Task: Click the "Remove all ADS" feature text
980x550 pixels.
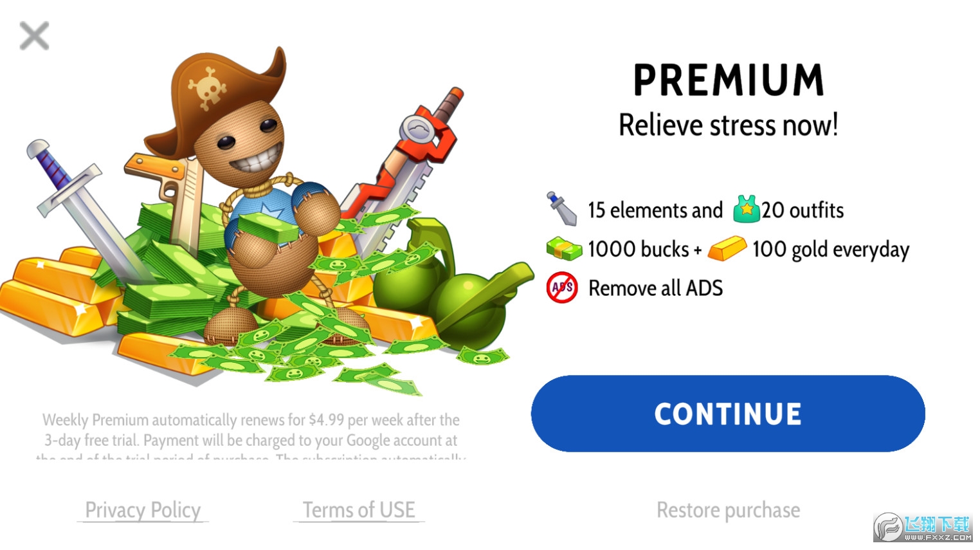Action: pos(655,288)
